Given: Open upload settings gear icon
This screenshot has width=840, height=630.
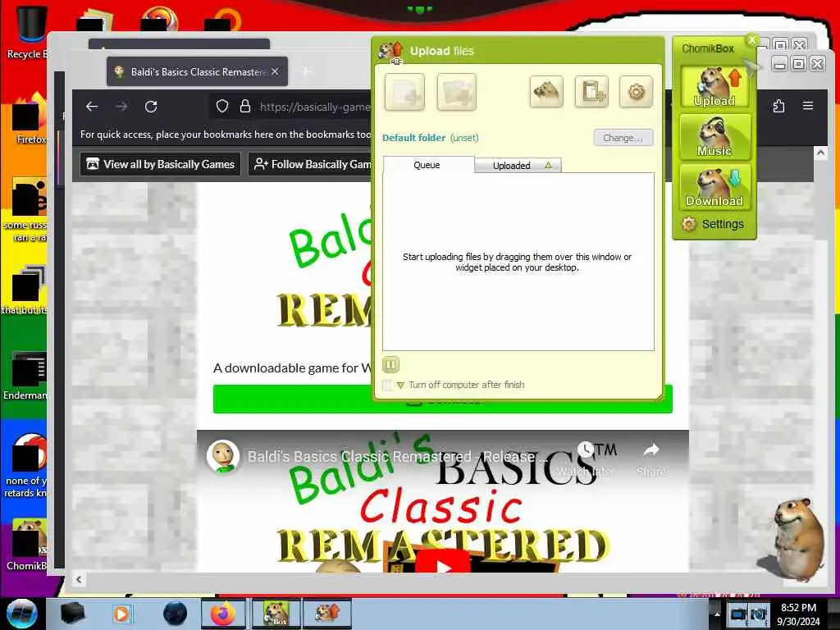Looking at the screenshot, I should [x=636, y=92].
